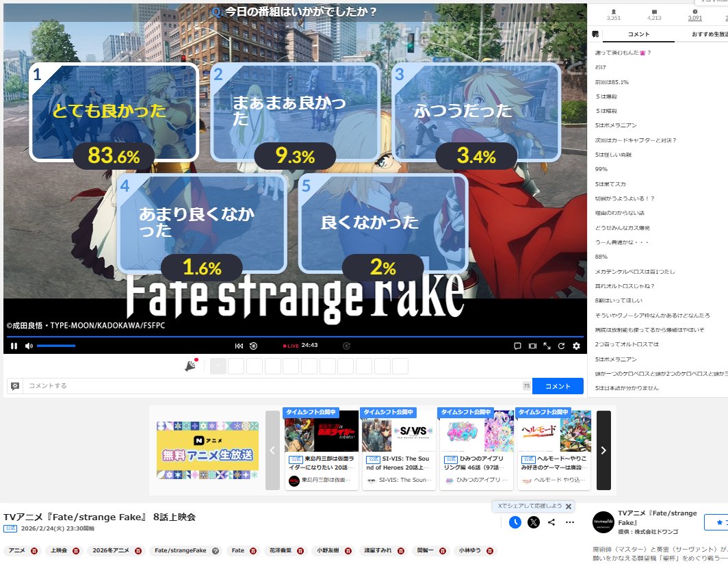This screenshot has height=564, width=728.
Task: Select poll option あまり良くなかった
Action: coord(202,223)
